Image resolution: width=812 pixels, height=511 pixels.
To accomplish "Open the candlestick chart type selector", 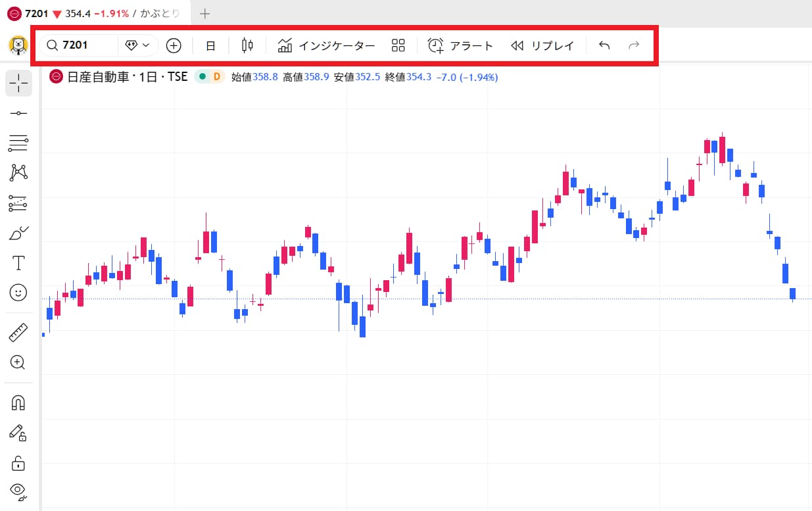I will [247, 45].
